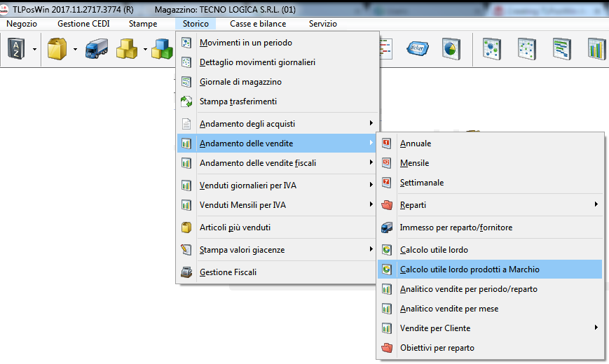Open Gestione Fiscali entry
The image size is (609, 364).
point(228,272)
